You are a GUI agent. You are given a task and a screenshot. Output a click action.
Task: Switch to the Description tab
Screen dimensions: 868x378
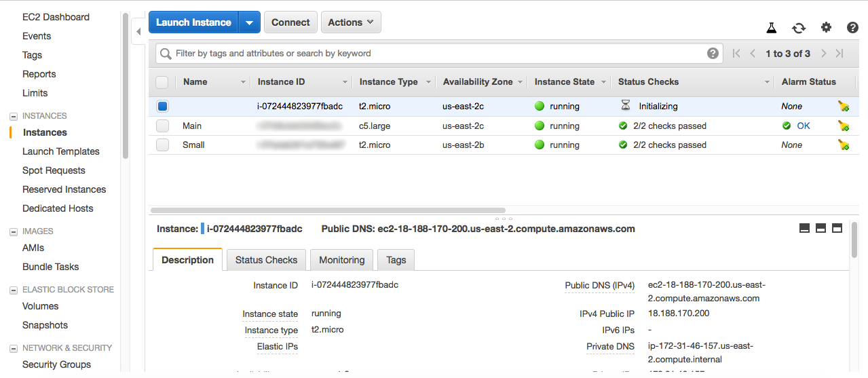188,260
